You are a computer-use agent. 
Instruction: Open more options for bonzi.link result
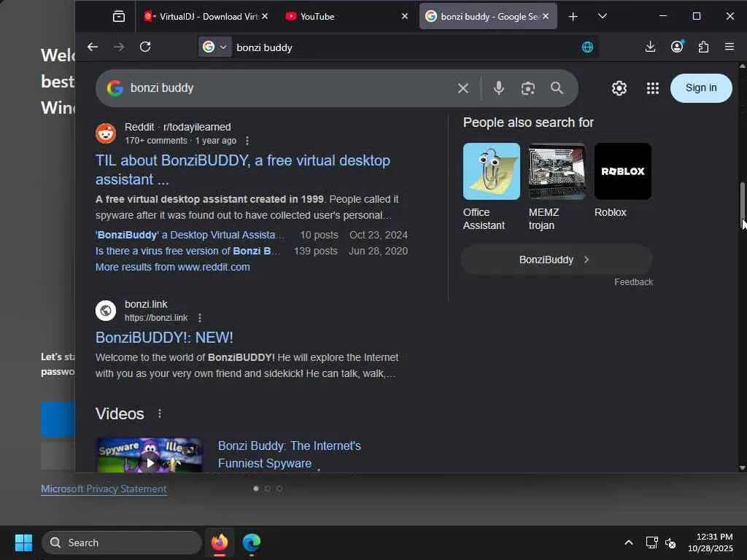(x=200, y=318)
